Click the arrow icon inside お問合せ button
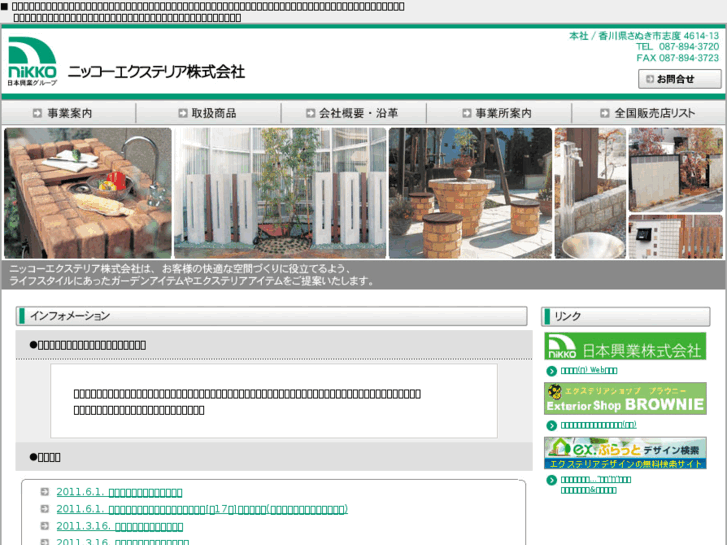The height and width of the screenshot is (545, 727). [650, 79]
